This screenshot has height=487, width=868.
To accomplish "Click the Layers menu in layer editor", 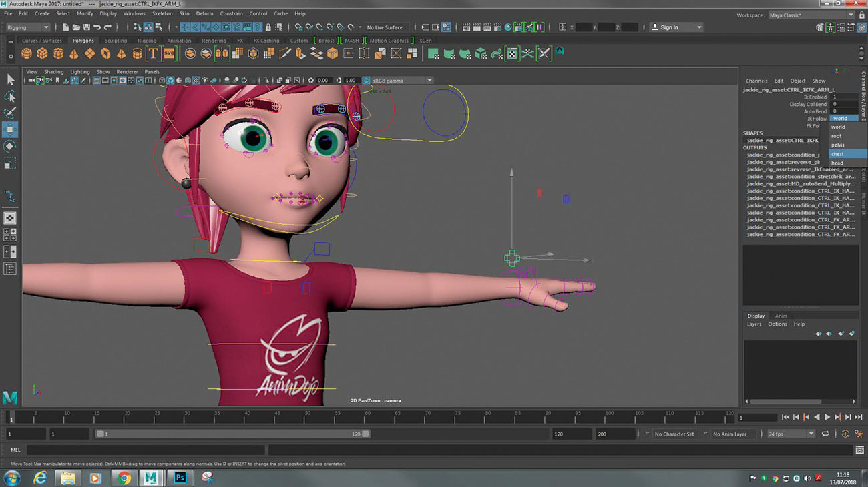I will point(754,324).
